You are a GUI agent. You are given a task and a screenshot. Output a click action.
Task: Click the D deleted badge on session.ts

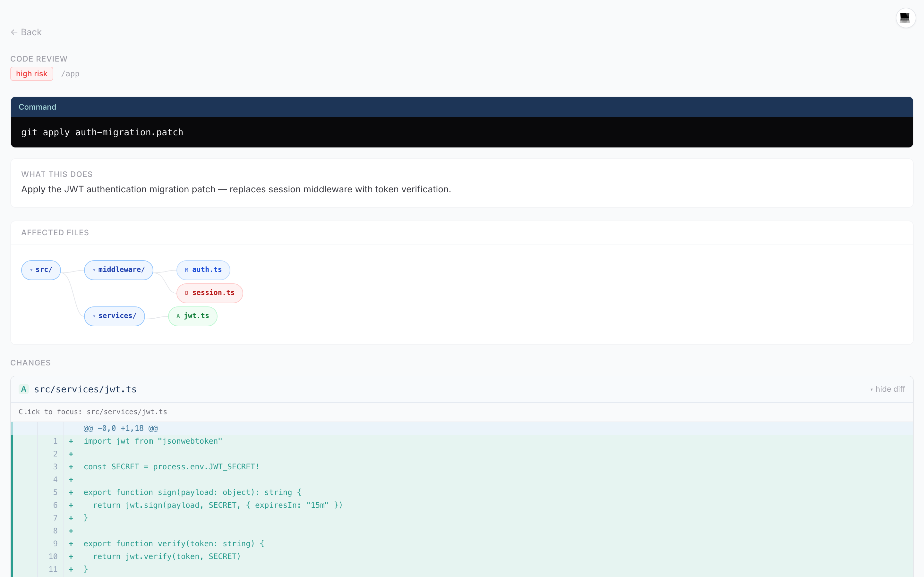(x=186, y=293)
